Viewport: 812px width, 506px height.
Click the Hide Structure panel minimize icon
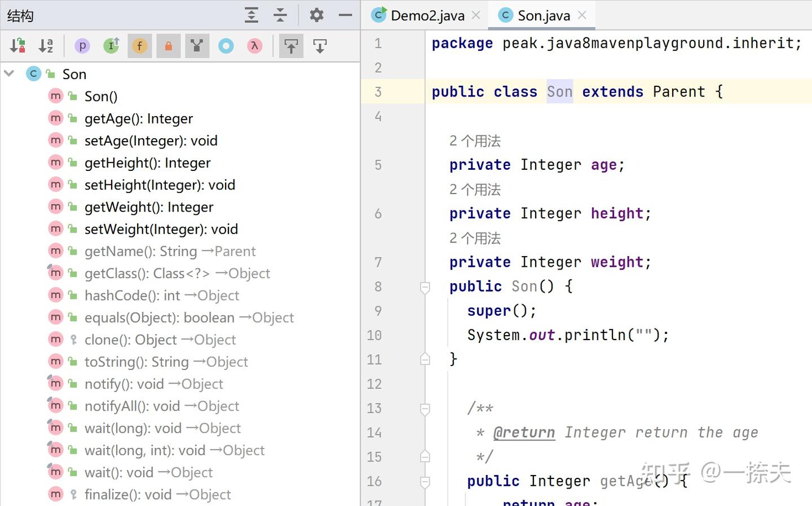pos(345,15)
